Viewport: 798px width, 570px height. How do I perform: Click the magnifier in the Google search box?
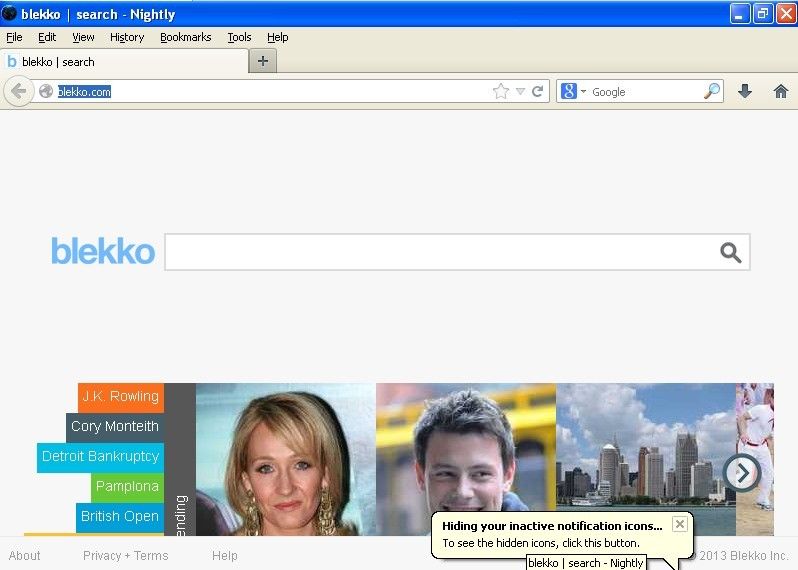click(x=712, y=92)
